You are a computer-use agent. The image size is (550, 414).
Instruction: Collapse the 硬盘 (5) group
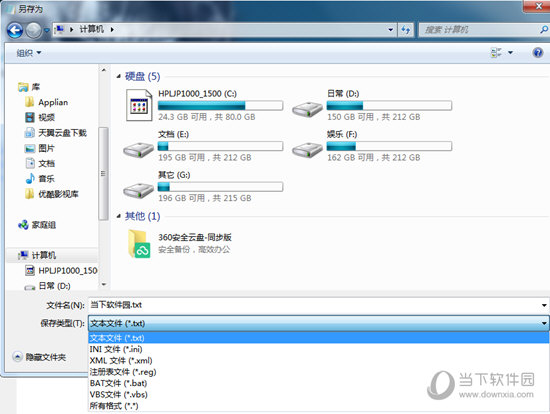click(x=119, y=76)
